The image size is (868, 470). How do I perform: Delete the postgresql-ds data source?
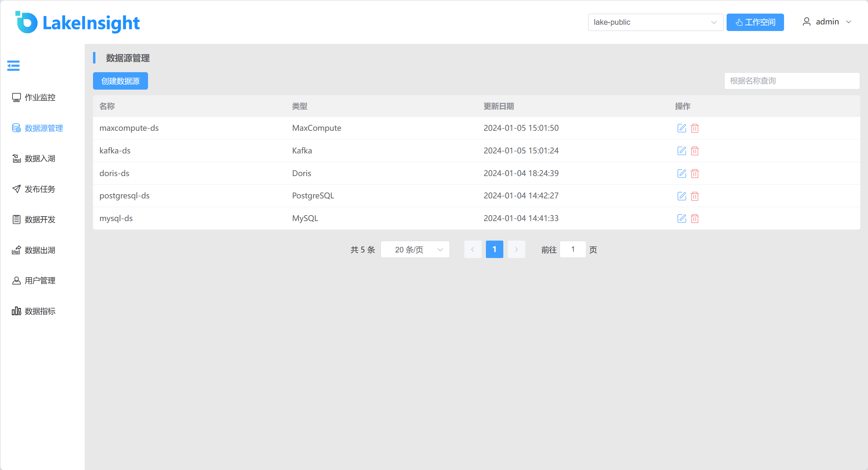point(695,196)
